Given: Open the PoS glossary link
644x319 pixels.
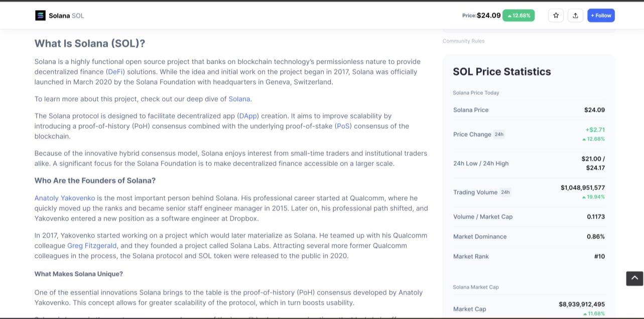Looking at the screenshot, I should click(343, 126).
